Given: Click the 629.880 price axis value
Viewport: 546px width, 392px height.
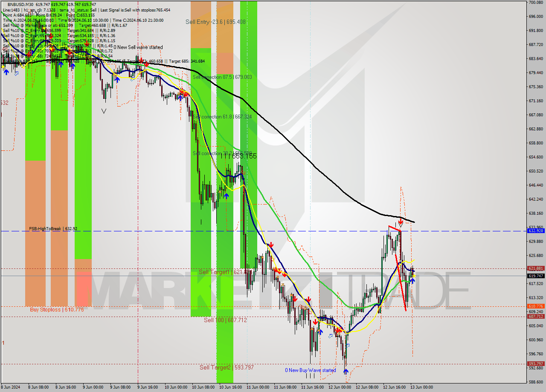Looking at the screenshot, I should pyautogui.click(x=536, y=241).
